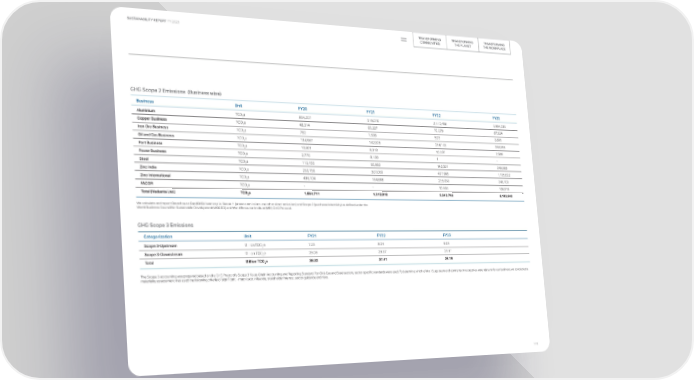Select the Copper Business row label
The height and width of the screenshot is (380, 694).
pos(152,119)
